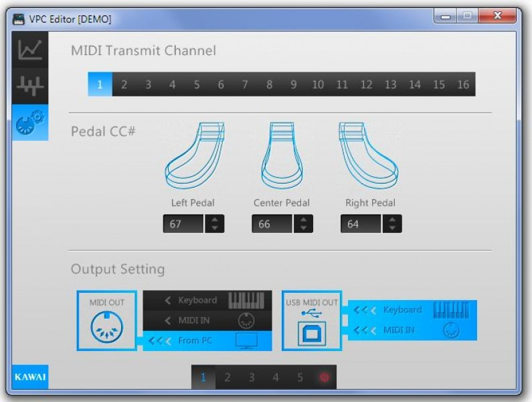Click the Left Pedal illustration
The image size is (532, 402).
coord(194,155)
